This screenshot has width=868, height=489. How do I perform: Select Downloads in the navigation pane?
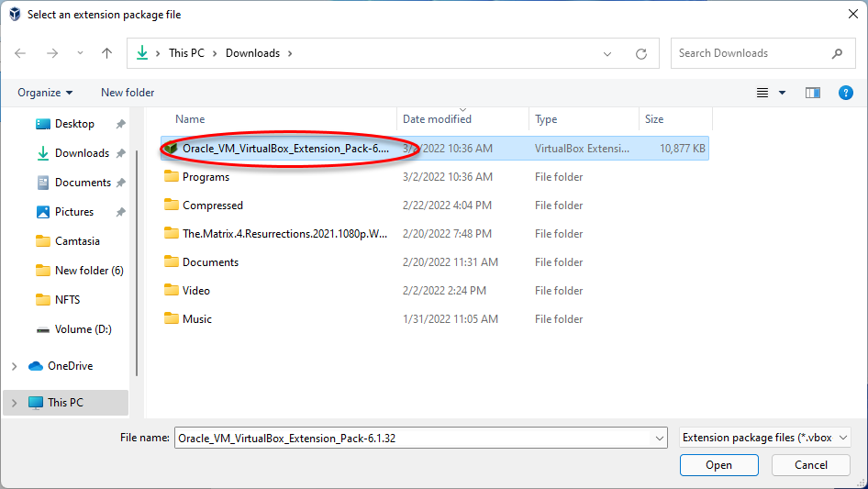click(x=82, y=153)
